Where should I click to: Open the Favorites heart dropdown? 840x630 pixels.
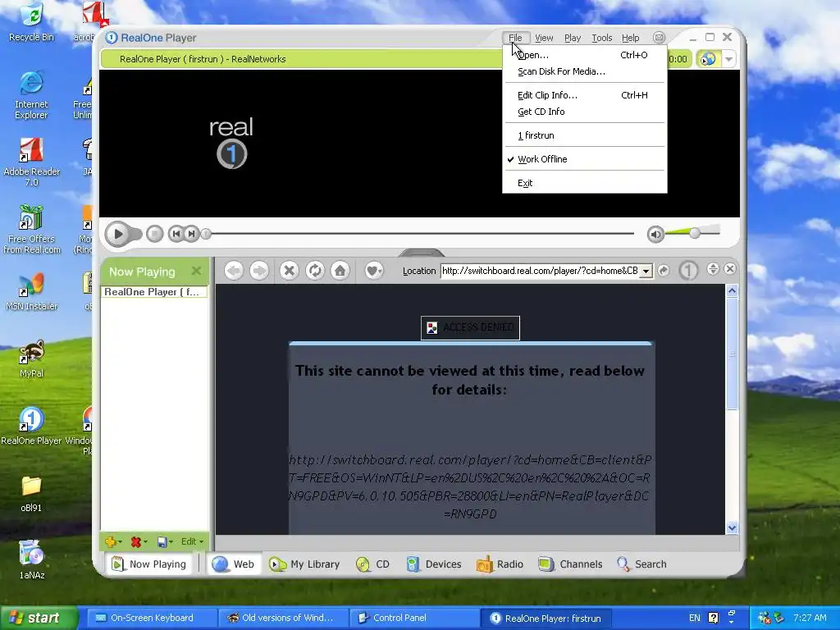point(374,271)
